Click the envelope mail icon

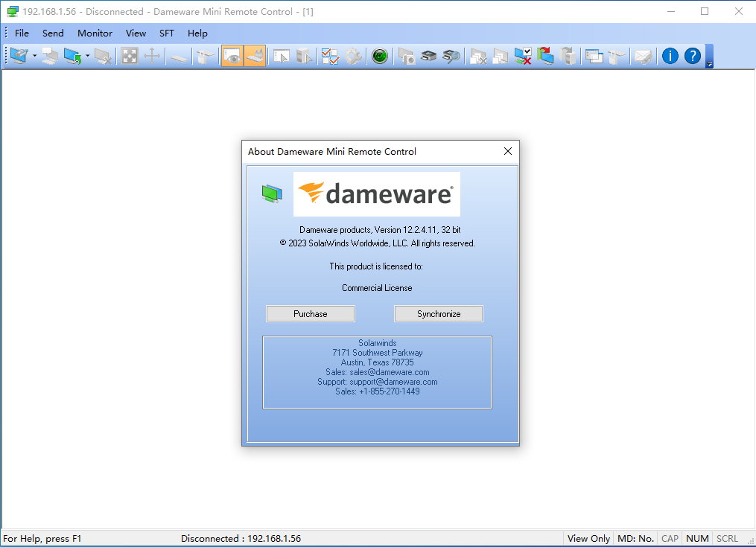[x=644, y=56]
